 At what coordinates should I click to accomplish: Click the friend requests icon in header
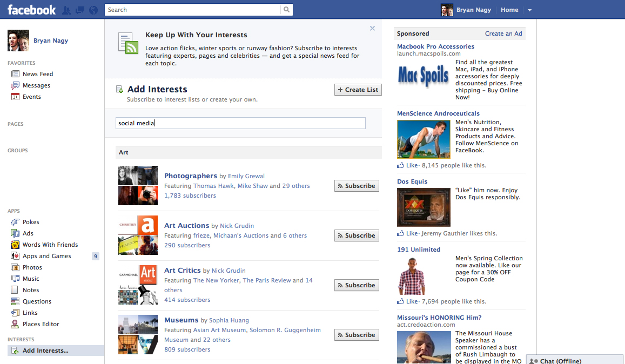coord(67,10)
